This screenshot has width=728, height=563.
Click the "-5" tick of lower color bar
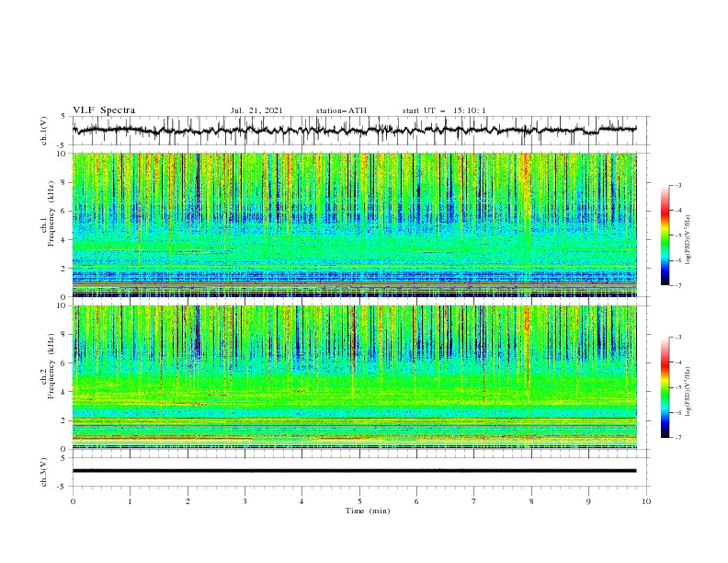[x=677, y=387]
